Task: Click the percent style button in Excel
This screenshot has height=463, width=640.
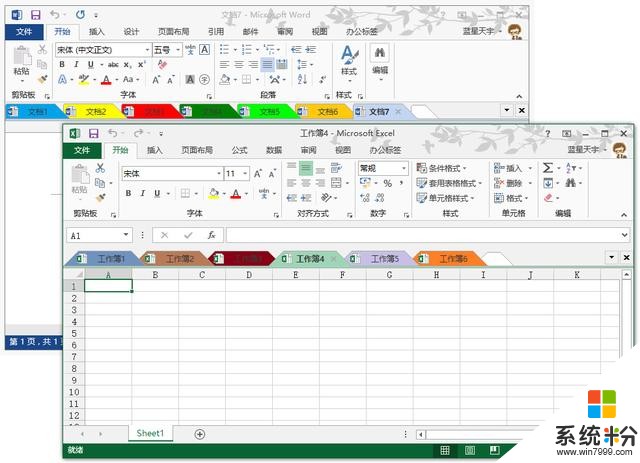Action: pos(387,183)
